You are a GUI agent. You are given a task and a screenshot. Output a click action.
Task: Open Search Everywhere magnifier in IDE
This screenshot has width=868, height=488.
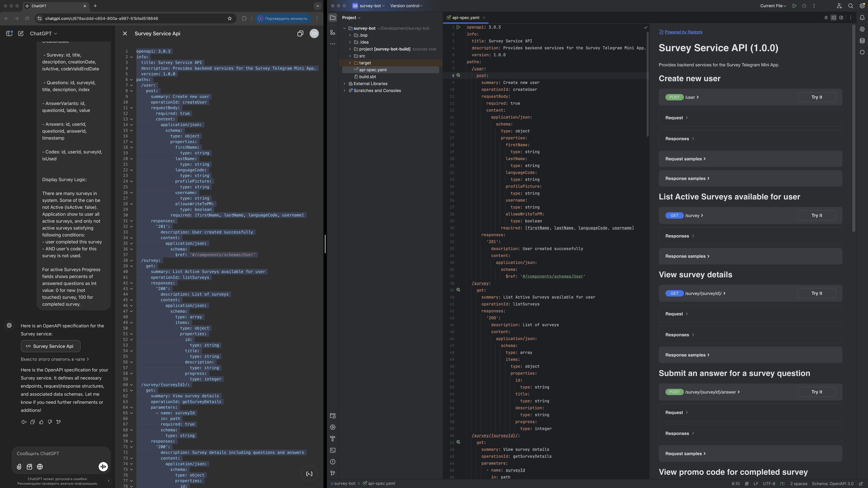tap(851, 6)
